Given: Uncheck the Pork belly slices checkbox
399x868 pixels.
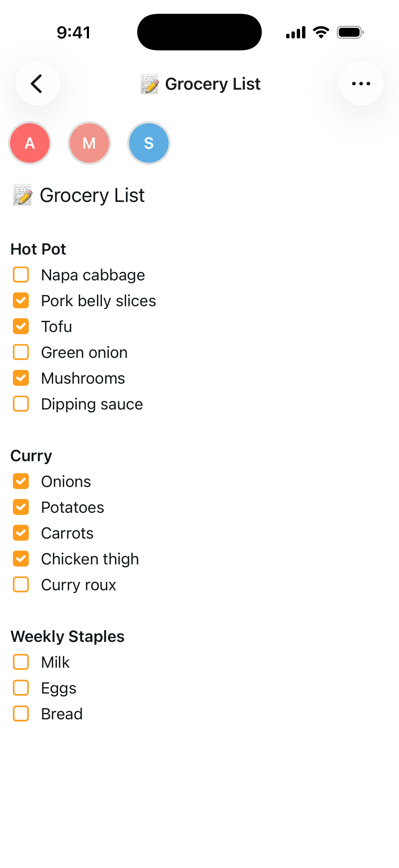Looking at the screenshot, I should [21, 301].
